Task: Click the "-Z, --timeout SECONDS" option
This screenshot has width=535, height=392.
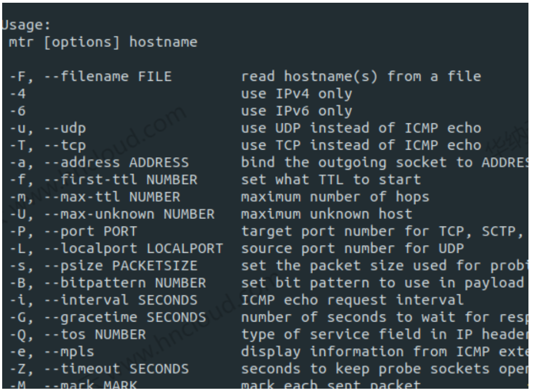Action: point(99,369)
